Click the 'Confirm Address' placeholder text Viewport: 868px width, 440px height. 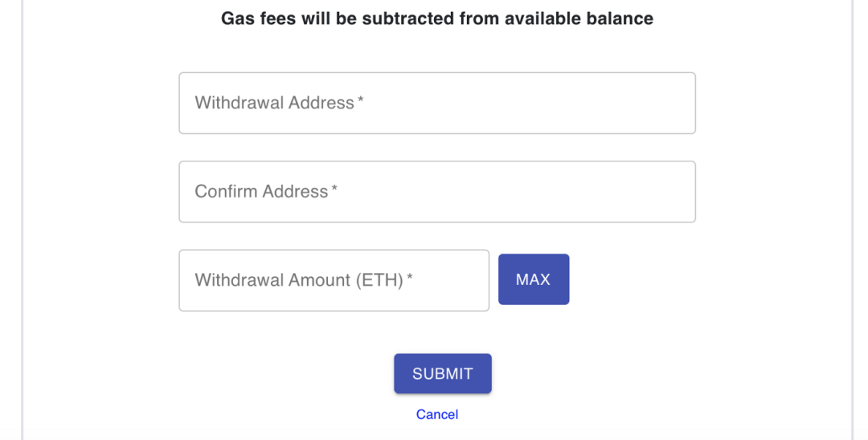pyautogui.click(x=261, y=191)
